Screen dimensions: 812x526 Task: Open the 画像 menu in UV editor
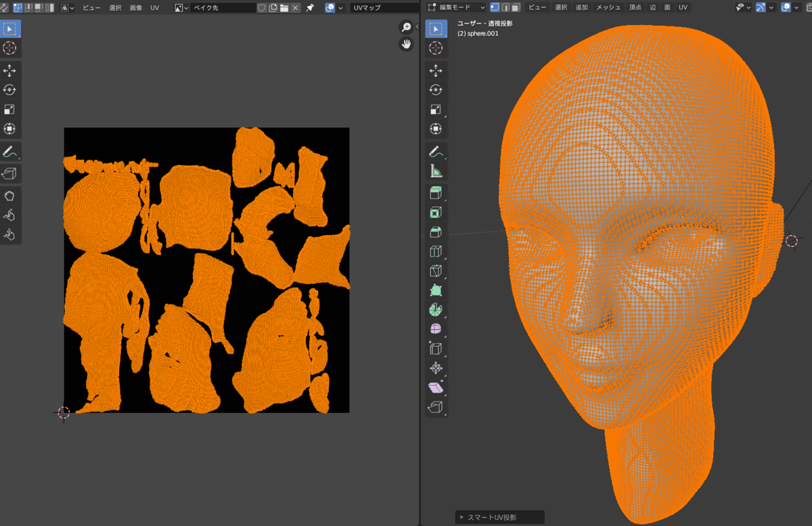coord(135,7)
